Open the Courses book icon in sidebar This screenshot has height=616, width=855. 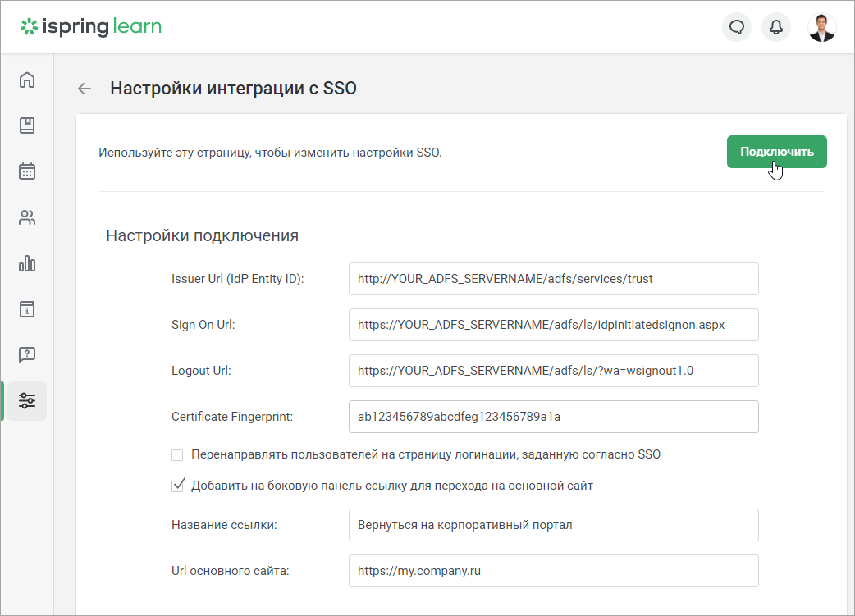pyautogui.click(x=27, y=125)
